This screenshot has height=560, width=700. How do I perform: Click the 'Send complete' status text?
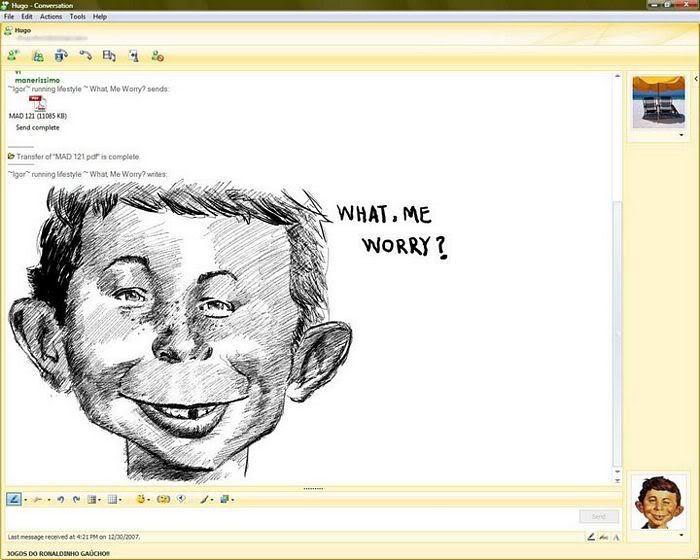38,128
